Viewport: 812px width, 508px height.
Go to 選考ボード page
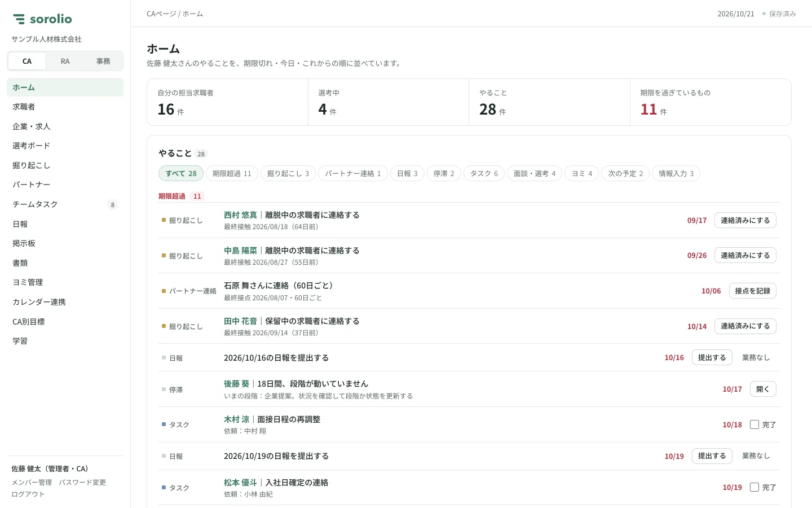coord(65,146)
